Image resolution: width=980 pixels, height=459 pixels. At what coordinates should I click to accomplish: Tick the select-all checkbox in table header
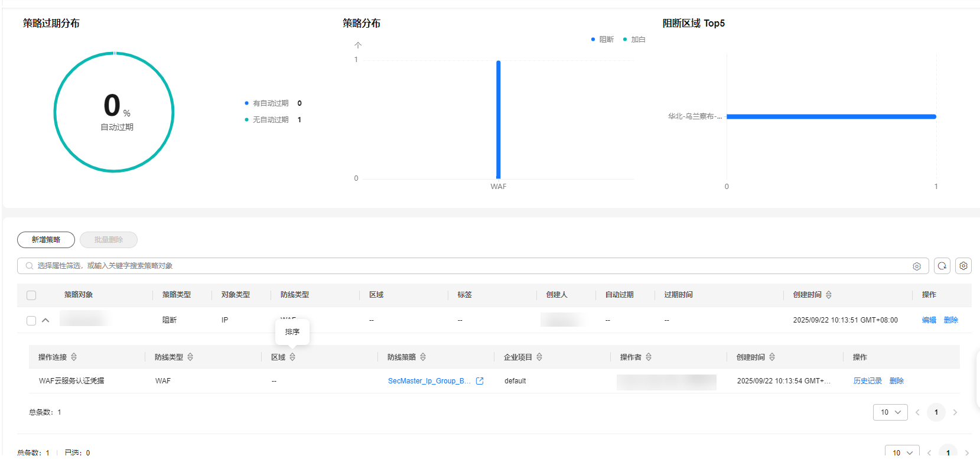(31, 295)
